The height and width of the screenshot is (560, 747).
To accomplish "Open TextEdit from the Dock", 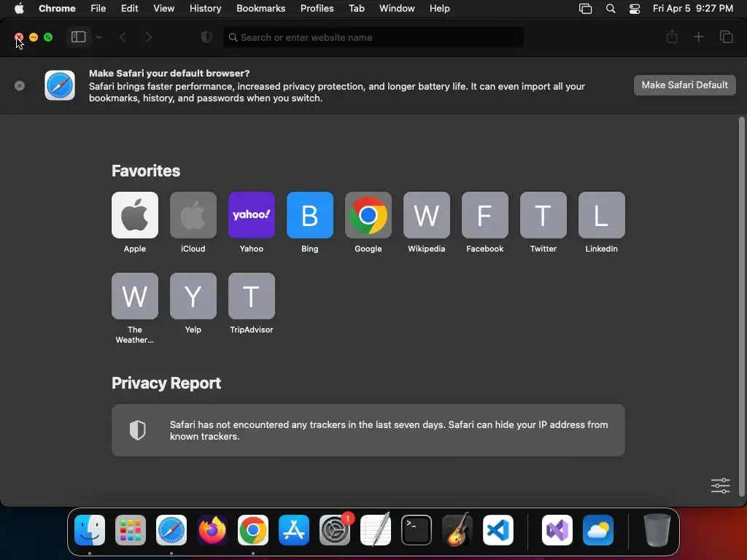I will pyautogui.click(x=376, y=529).
